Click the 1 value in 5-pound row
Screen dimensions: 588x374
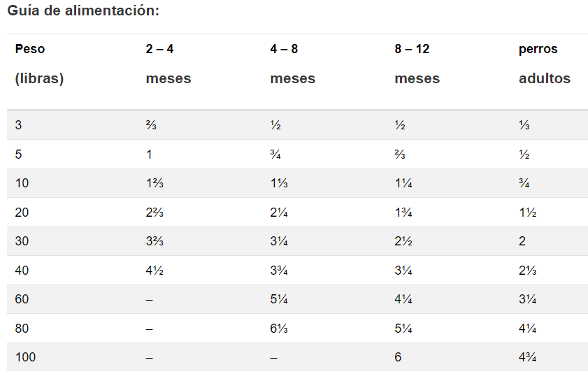point(149,154)
